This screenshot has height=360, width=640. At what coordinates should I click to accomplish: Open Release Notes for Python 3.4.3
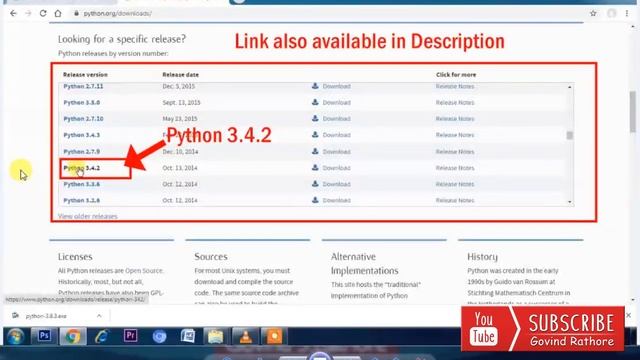[x=455, y=135]
